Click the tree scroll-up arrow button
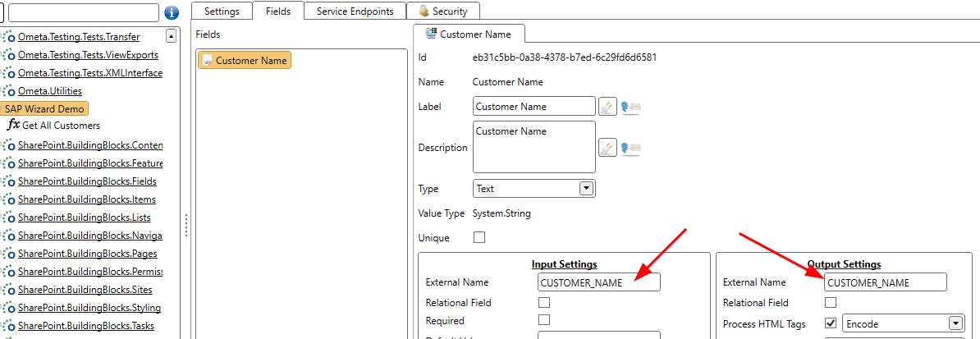 [171, 36]
